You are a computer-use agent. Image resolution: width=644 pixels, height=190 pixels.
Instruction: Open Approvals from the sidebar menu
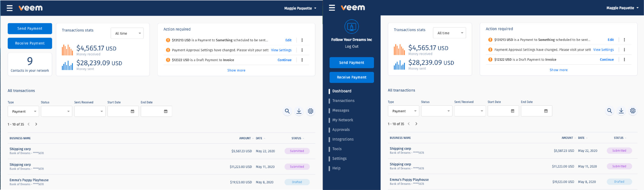(x=341, y=130)
